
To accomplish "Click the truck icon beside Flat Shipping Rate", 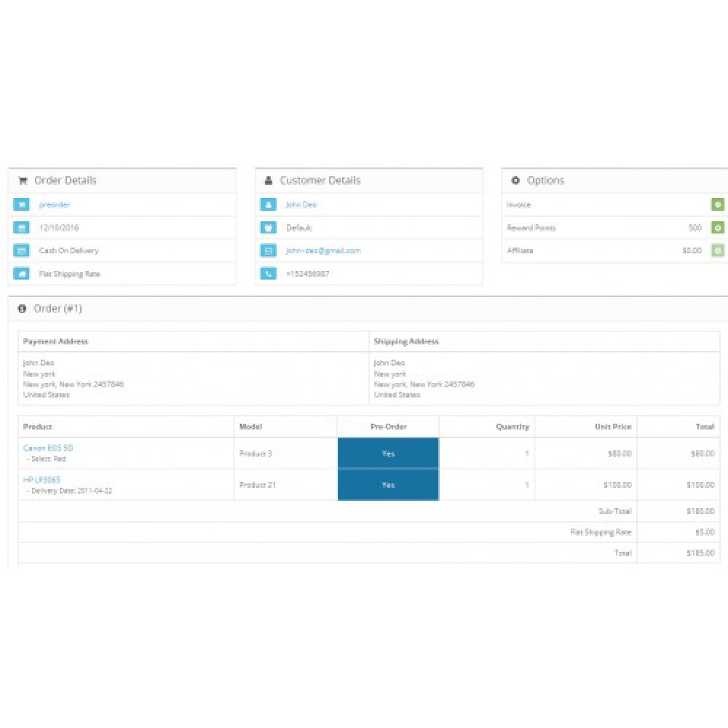I will click(21, 274).
